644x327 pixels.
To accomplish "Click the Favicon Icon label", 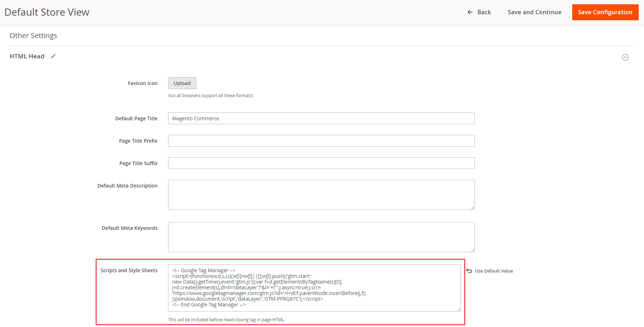I will [143, 83].
